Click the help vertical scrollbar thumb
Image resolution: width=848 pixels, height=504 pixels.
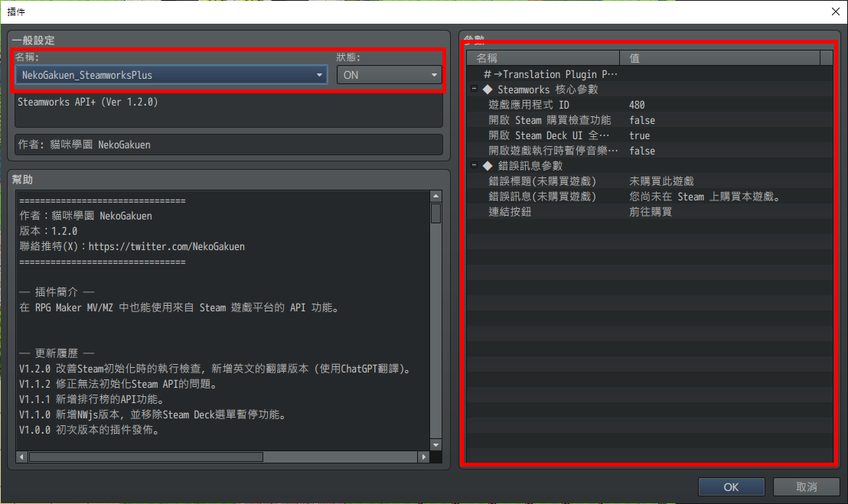point(436,213)
